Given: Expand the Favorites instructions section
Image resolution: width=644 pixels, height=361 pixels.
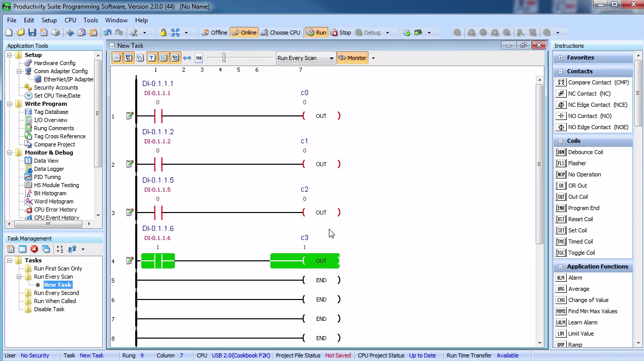Looking at the screenshot, I should point(561,58).
